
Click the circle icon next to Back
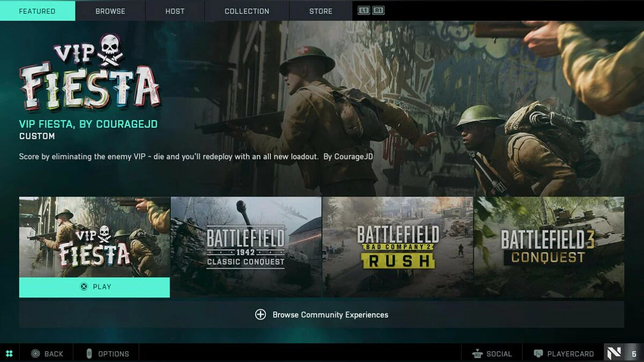coord(35,353)
